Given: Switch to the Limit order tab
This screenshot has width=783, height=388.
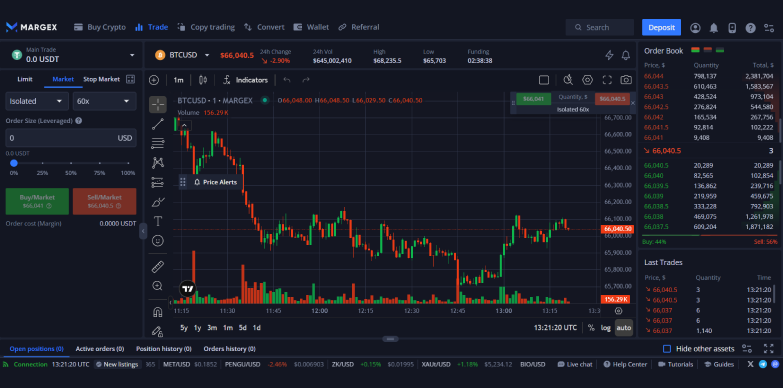Looking at the screenshot, I should (24, 79).
